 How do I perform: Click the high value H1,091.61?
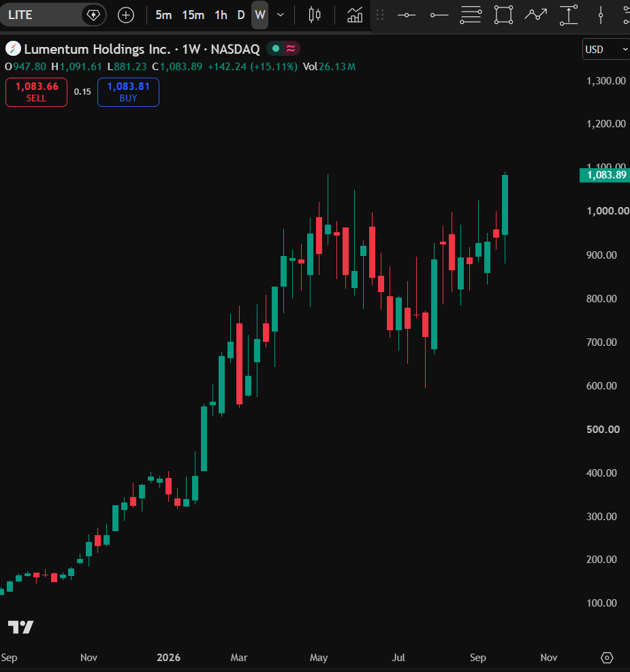(x=76, y=67)
